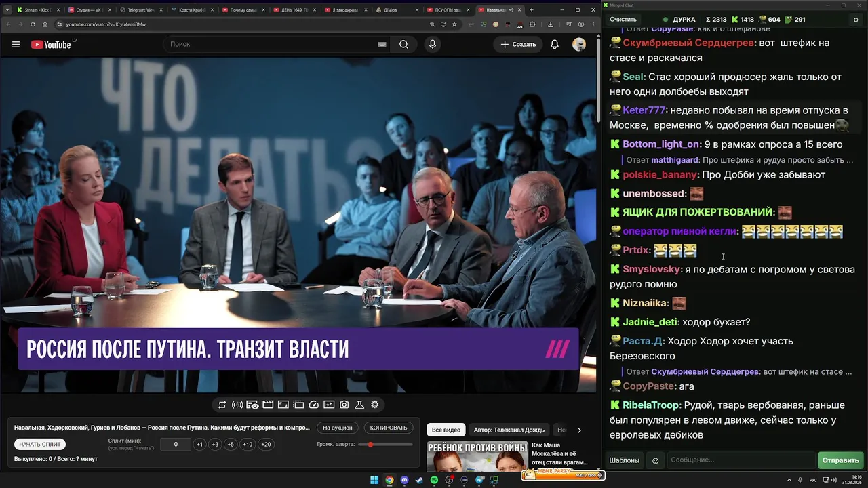This screenshot has width=868, height=488.
Task: Reload the page in Chrome
Action: click(x=32, y=24)
